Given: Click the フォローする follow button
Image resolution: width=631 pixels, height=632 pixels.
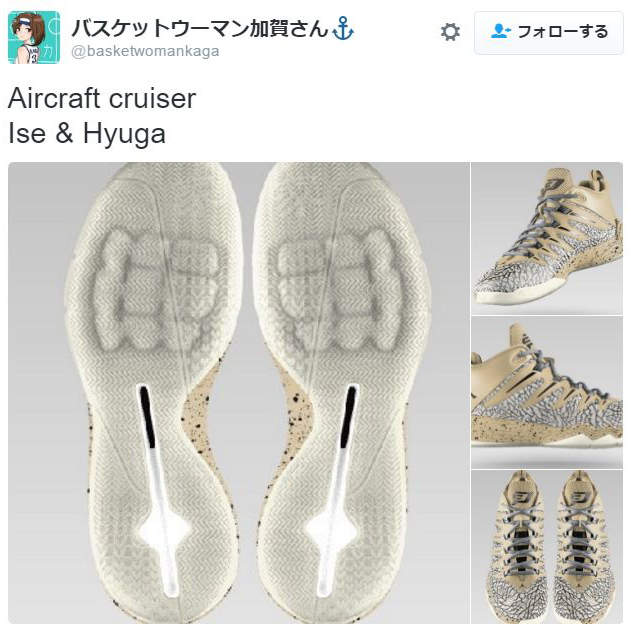Looking at the screenshot, I should 548,33.
